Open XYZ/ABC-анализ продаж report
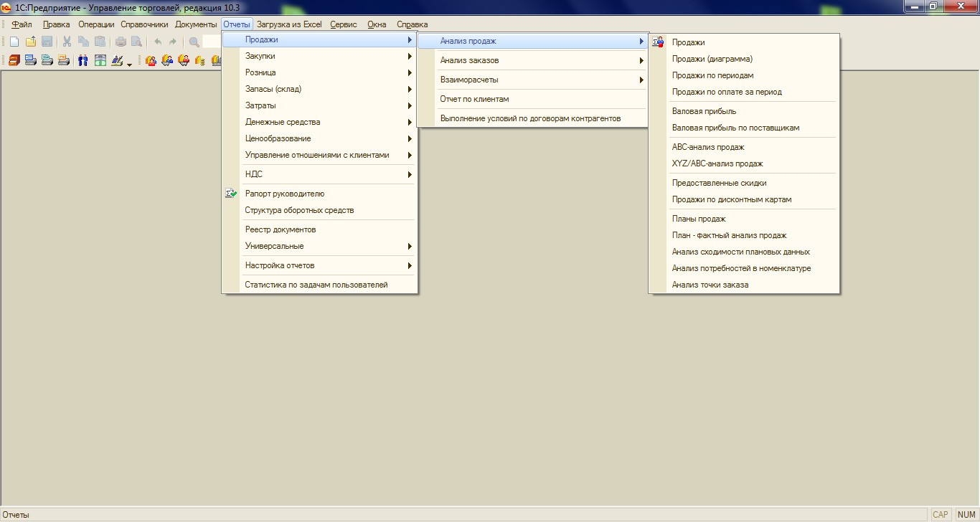 [744, 163]
